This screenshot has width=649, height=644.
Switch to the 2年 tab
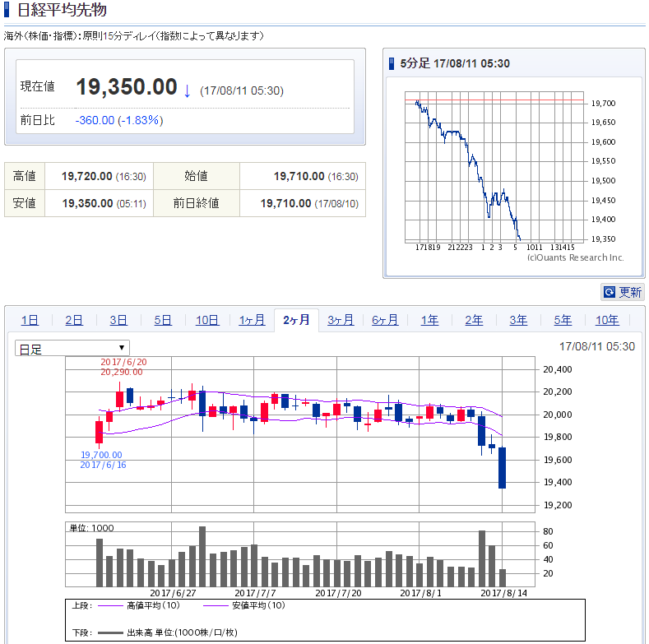pos(474,320)
